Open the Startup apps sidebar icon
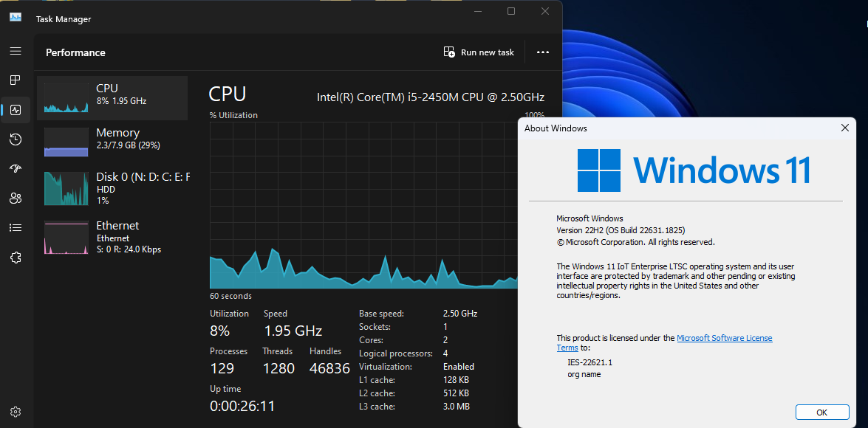Image resolution: width=868 pixels, height=428 pixels. (x=16, y=169)
